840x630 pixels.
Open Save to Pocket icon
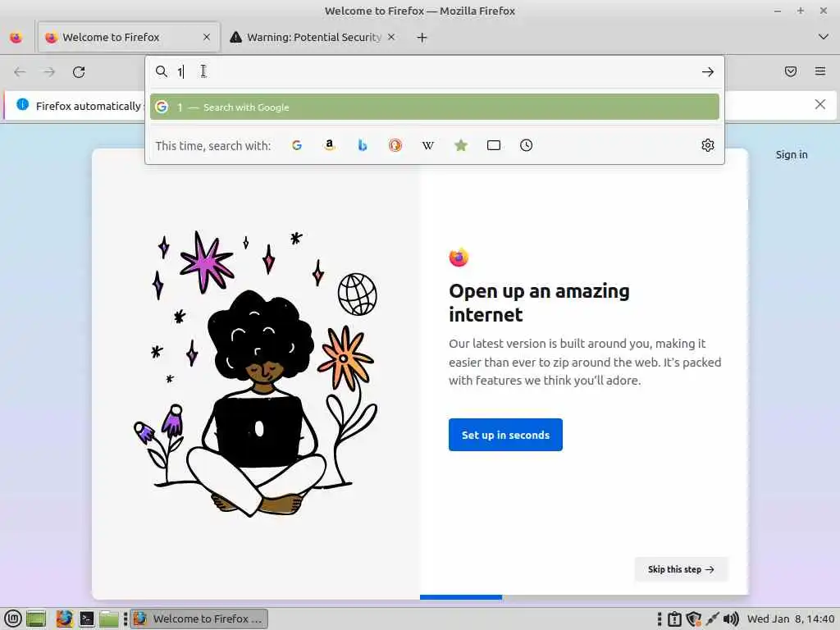(791, 71)
